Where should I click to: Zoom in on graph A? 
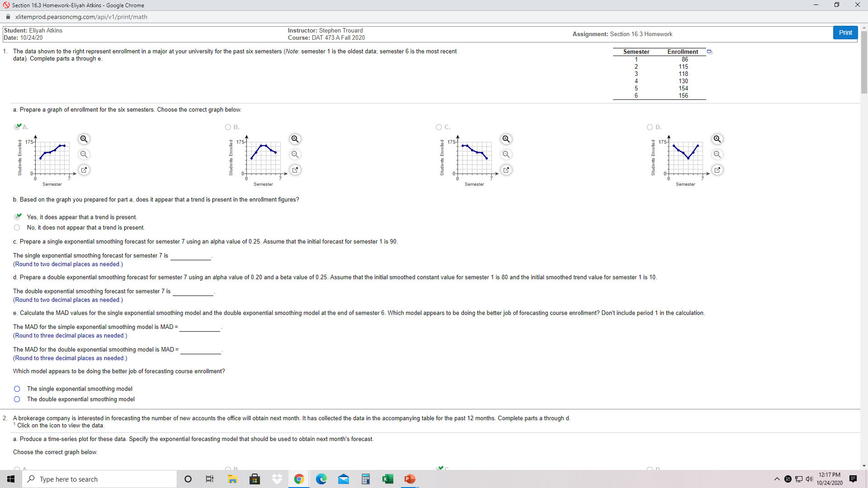[84, 139]
